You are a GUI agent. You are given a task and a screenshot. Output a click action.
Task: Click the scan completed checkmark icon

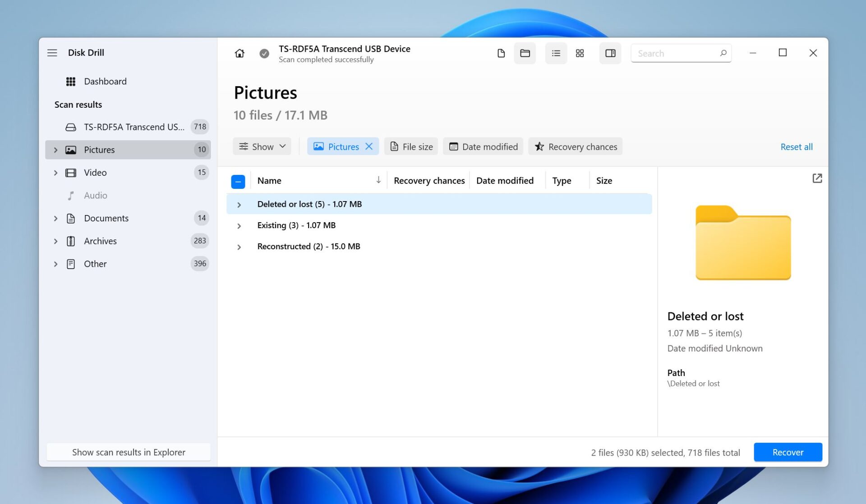point(264,54)
